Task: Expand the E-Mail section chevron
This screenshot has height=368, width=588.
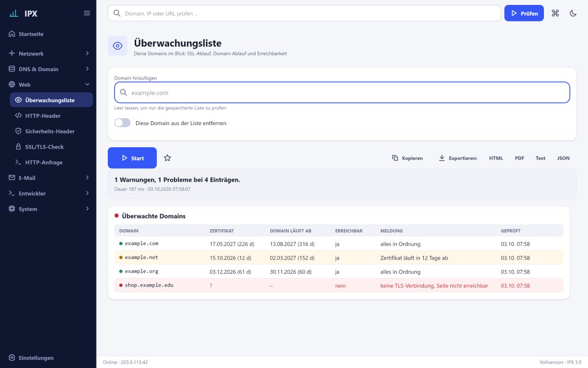Action: point(87,178)
